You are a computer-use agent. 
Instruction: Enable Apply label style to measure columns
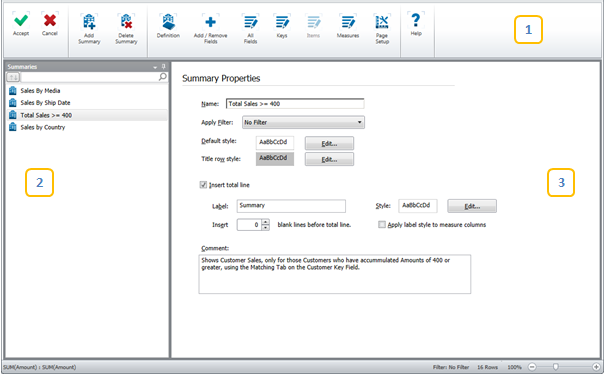click(x=382, y=224)
